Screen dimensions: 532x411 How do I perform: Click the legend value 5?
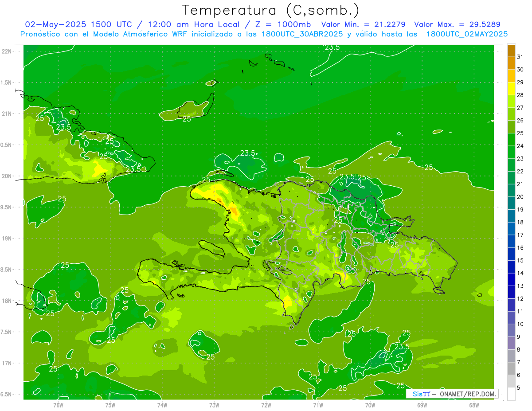pyautogui.click(x=519, y=388)
